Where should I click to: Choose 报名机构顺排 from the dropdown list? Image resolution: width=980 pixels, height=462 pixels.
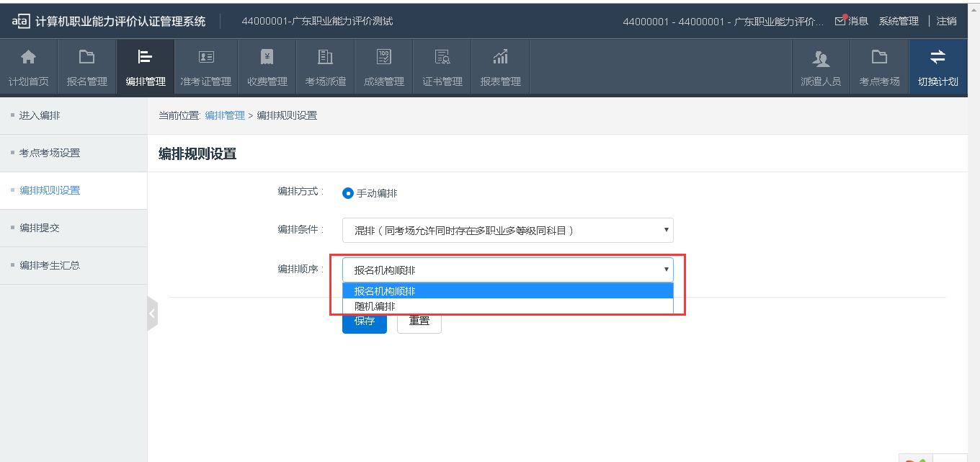[x=508, y=291]
